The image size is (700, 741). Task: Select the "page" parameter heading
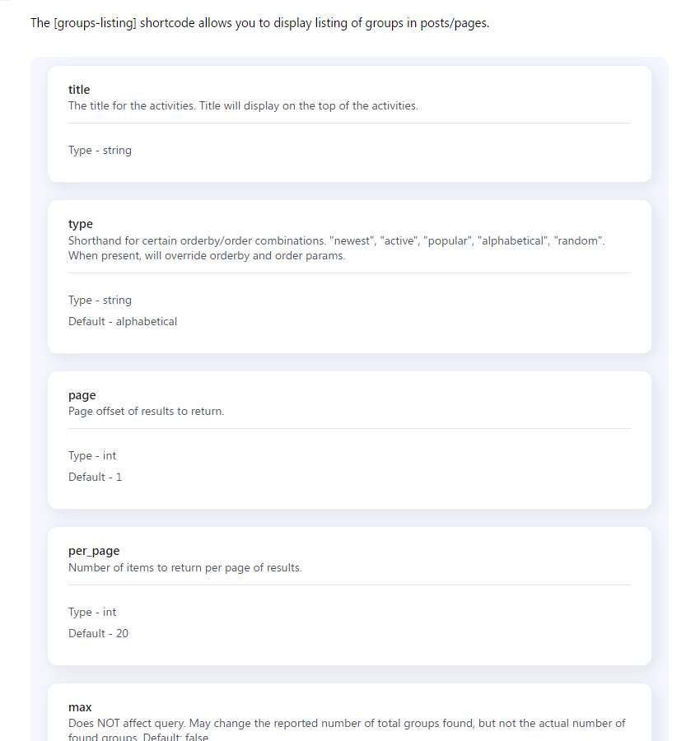82,395
